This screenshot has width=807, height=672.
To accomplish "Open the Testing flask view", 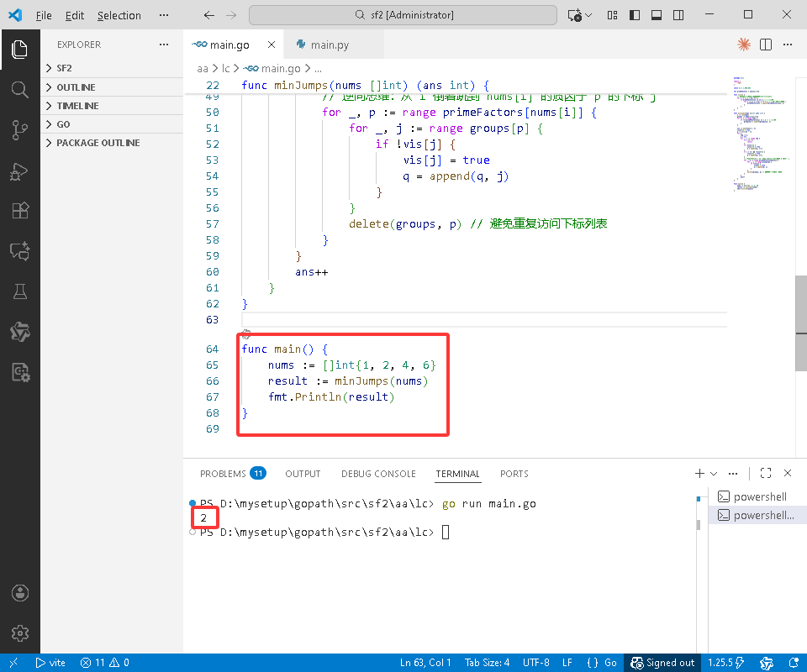I will pos(19,291).
